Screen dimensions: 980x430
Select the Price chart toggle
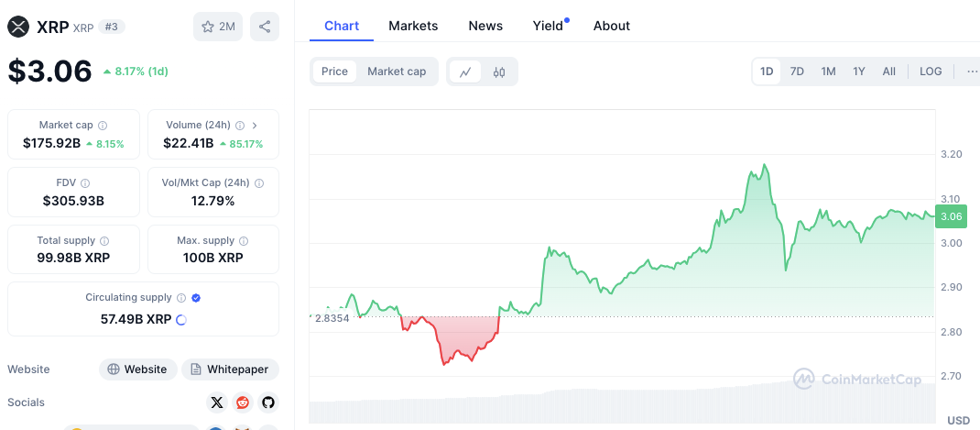point(334,72)
